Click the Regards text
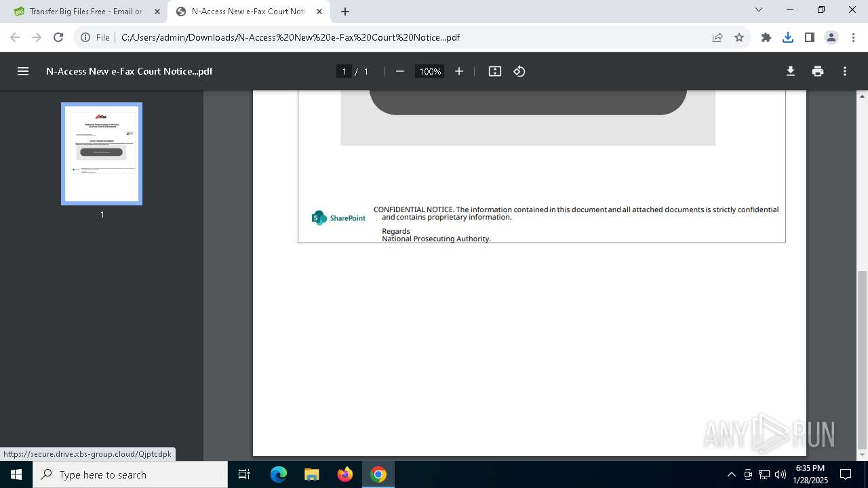This screenshot has width=868, height=488. tap(396, 231)
